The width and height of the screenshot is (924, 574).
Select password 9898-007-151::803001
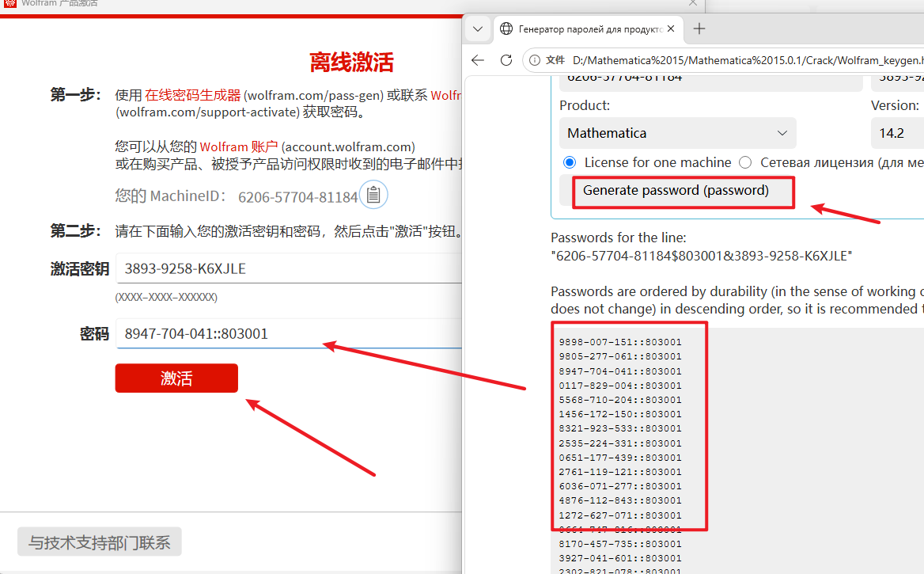coord(620,342)
